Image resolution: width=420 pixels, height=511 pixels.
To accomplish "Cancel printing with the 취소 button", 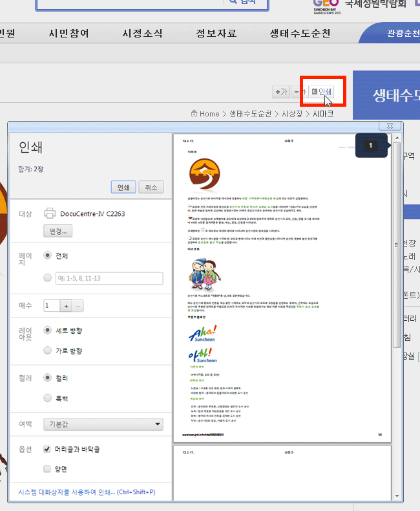I will (x=151, y=187).
